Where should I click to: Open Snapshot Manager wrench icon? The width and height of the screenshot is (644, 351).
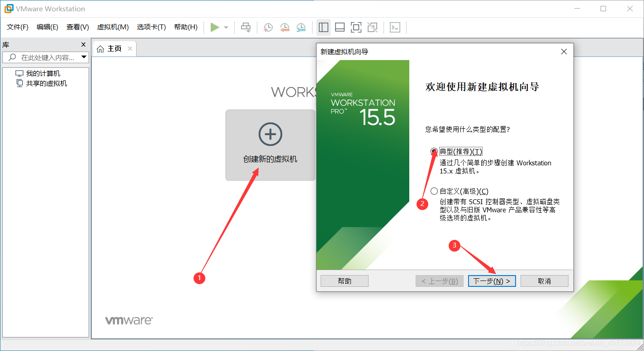[x=301, y=28]
